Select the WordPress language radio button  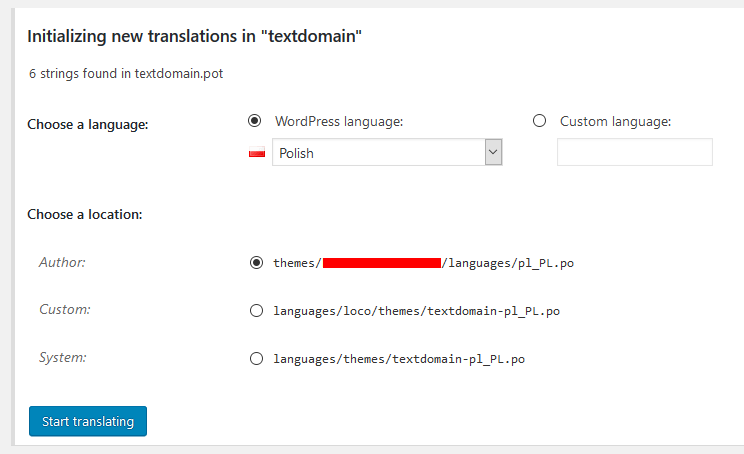255,121
